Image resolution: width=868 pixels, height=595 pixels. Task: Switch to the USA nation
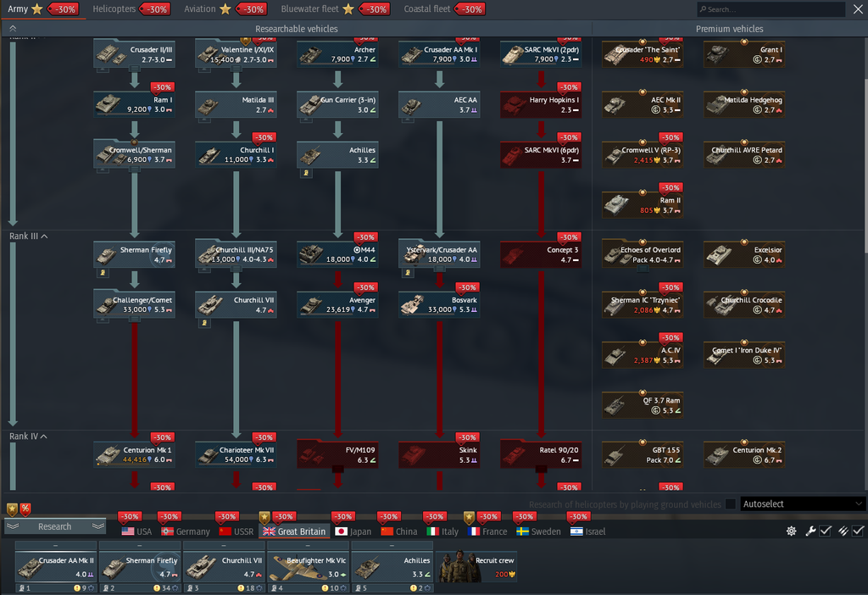[x=136, y=531]
